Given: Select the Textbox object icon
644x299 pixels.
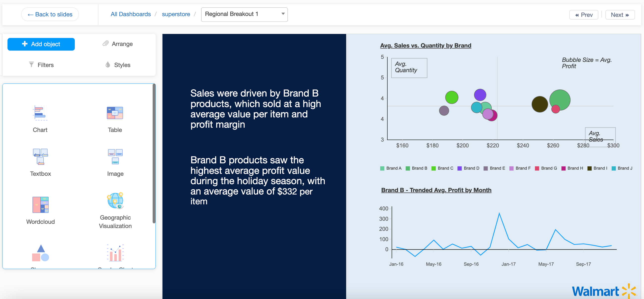Looking at the screenshot, I should click(40, 157).
